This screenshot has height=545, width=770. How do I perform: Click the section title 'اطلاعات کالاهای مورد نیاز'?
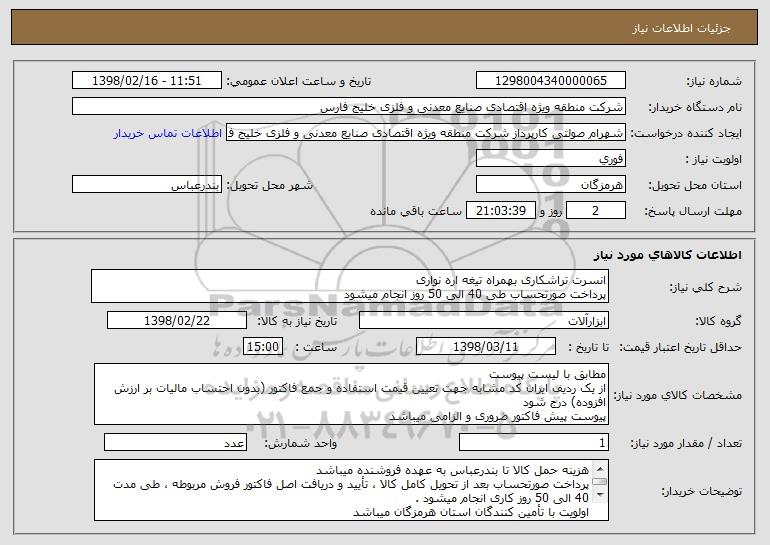(x=667, y=255)
